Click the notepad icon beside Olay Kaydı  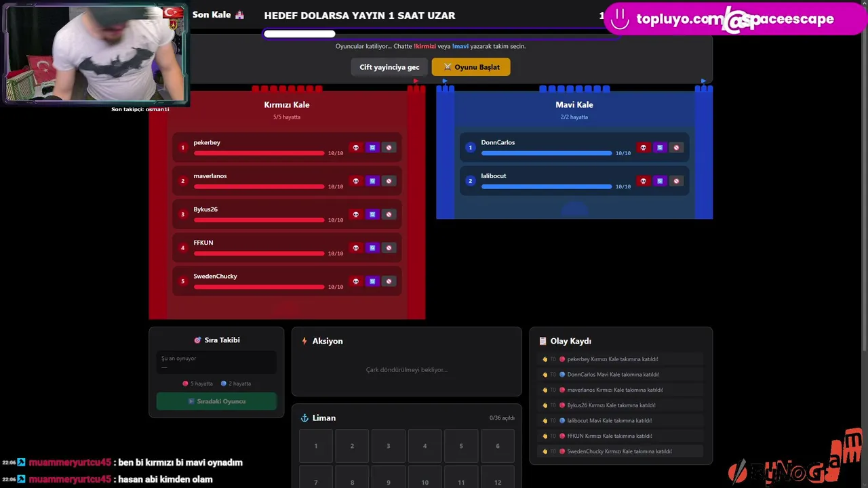pos(542,341)
